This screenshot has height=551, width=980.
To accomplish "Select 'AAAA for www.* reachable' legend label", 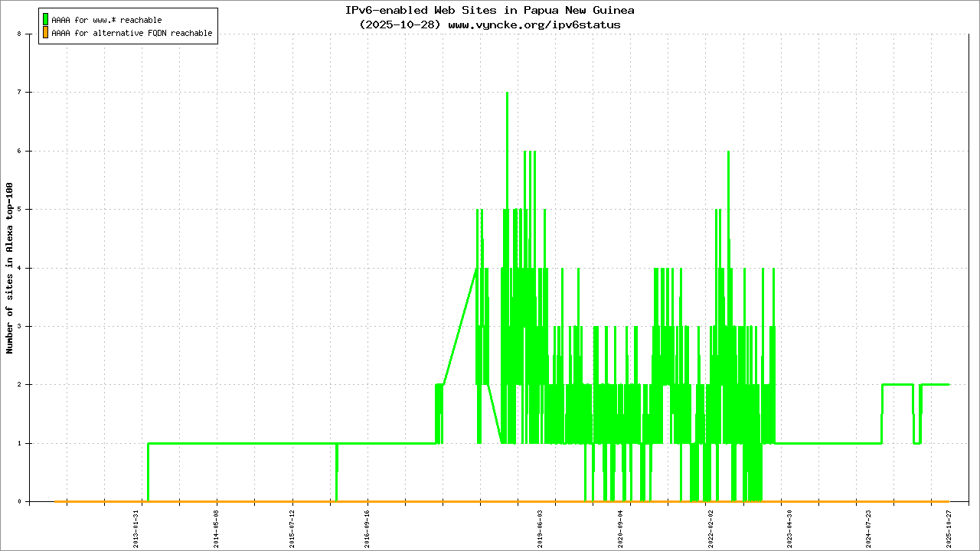I will point(106,20).
